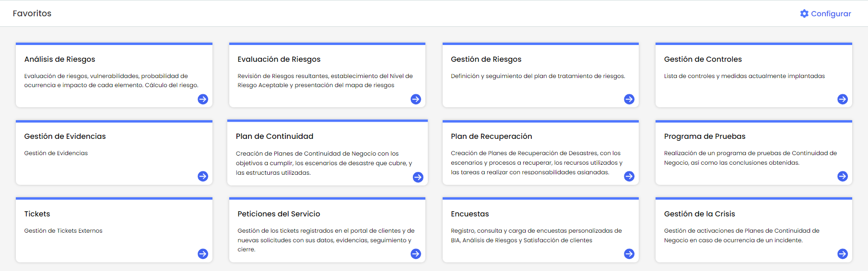The image size is (868, 271).
Task: Click the arrow on Evaluación de Riesgos card
Action: [x=416, y=99]
